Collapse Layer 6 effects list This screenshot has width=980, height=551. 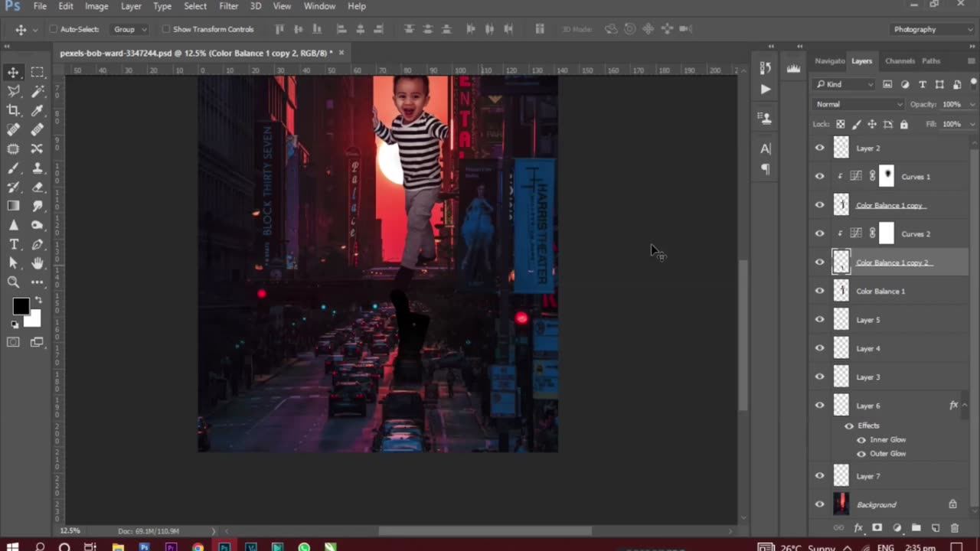point(965,406)
